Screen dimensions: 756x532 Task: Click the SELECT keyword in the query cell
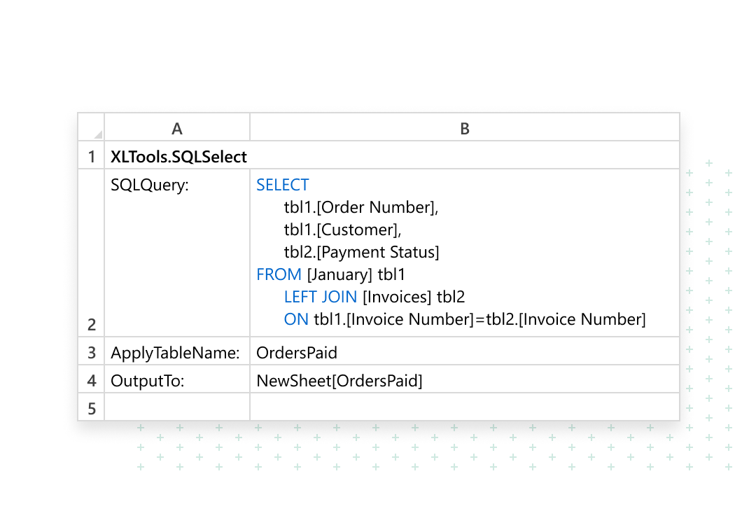coord(282,185)
